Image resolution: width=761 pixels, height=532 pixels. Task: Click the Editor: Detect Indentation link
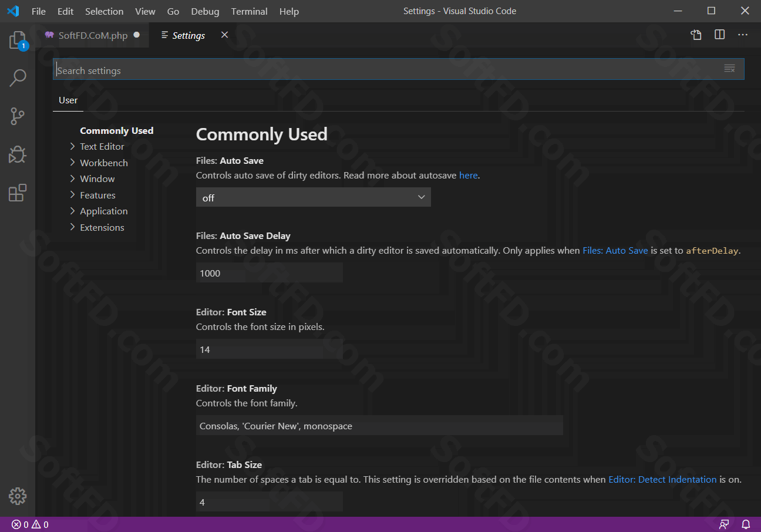pos(662,479)
